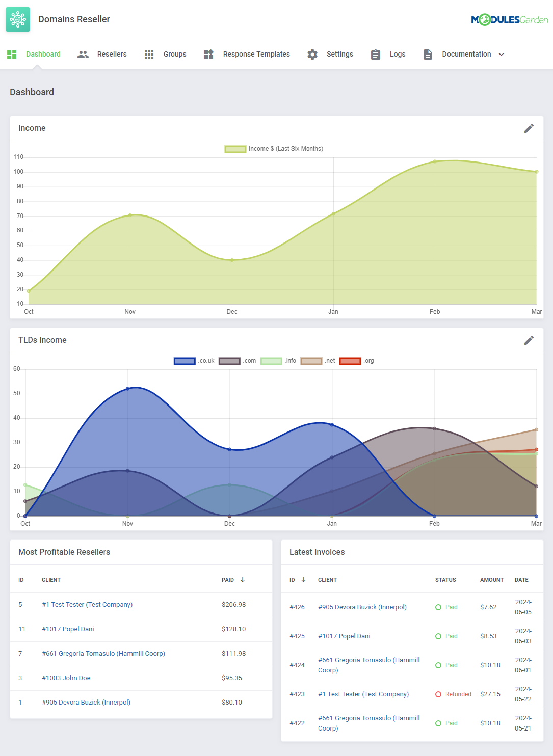This screenshot has width=553, height=756.
Task: Toggle the .net legend swatch
Action: click(x=311, y=361)
